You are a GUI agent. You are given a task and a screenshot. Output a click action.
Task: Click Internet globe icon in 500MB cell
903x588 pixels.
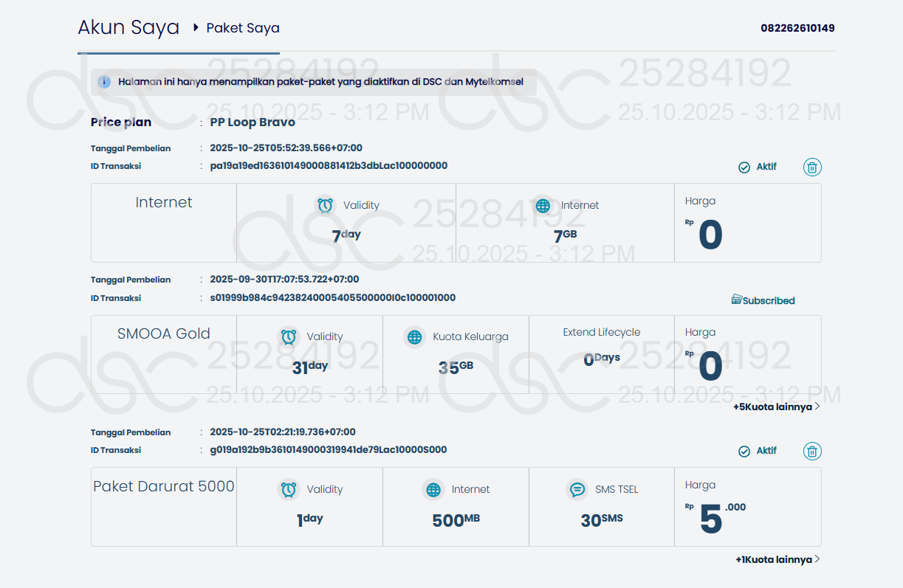(x=433, y=489)
